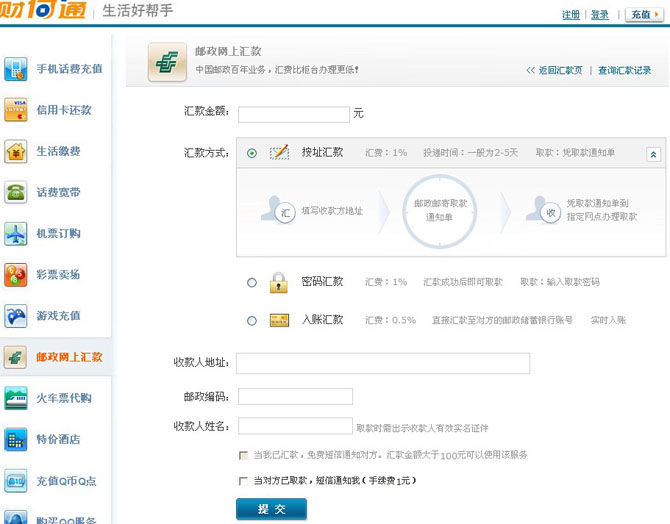Go back via 返回汇款页 link
The height and width of the screenshot is (524, 670).
pyautogui.click(x=554, y=70)
